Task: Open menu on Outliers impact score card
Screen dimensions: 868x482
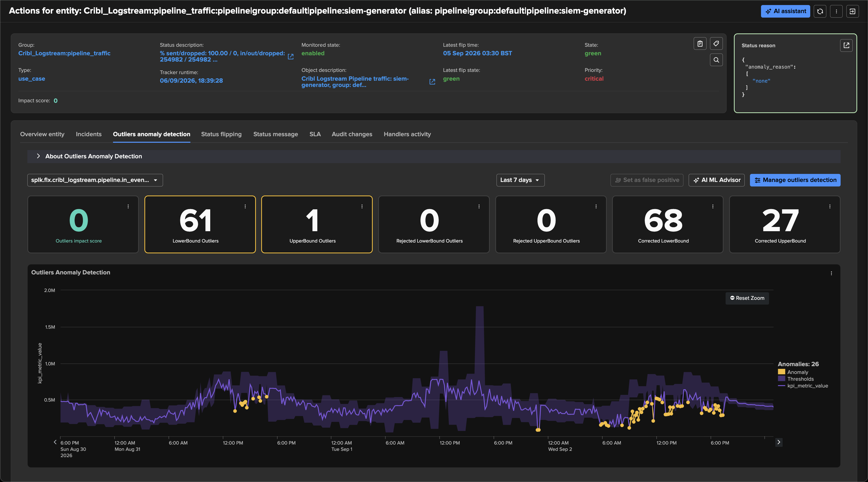Action: pyautogui.click(x=128, y=206)
